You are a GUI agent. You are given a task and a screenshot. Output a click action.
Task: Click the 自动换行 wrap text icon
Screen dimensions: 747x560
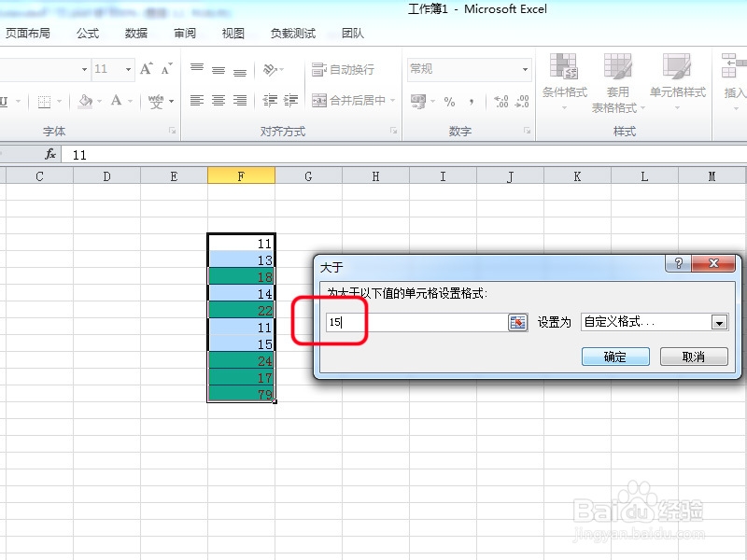(339, 69)
